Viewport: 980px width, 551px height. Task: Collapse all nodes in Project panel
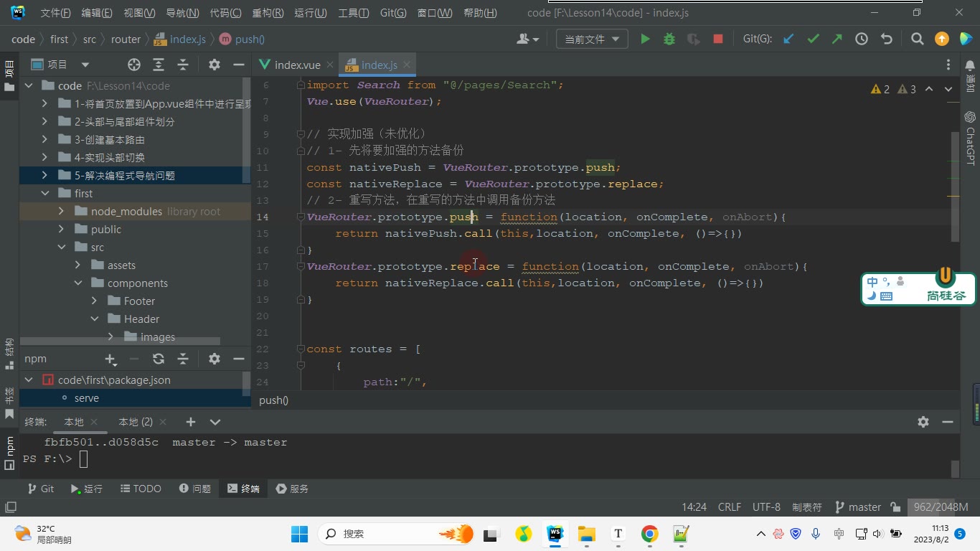tap(183, 65)
